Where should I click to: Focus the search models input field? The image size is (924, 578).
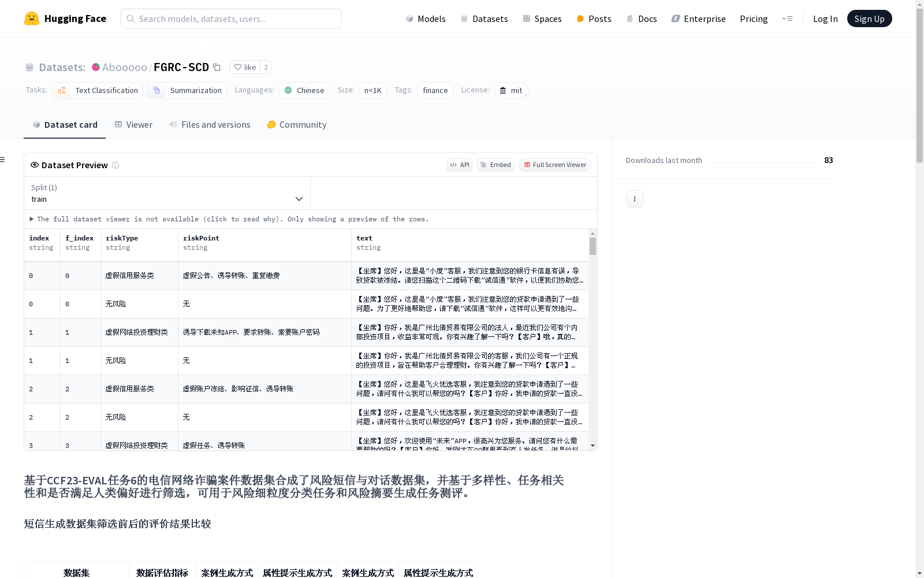[231, 18]
